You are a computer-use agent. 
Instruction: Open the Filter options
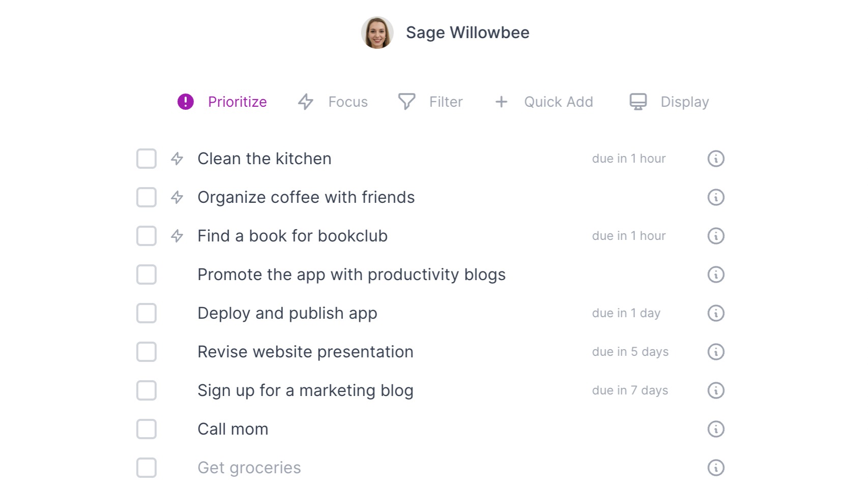click(430, 102)
